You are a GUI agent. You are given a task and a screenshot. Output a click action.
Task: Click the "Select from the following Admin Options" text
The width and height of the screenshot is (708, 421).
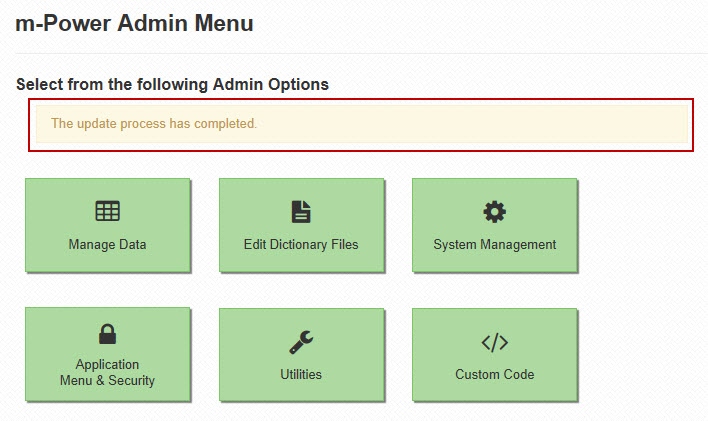click(172, 84)
